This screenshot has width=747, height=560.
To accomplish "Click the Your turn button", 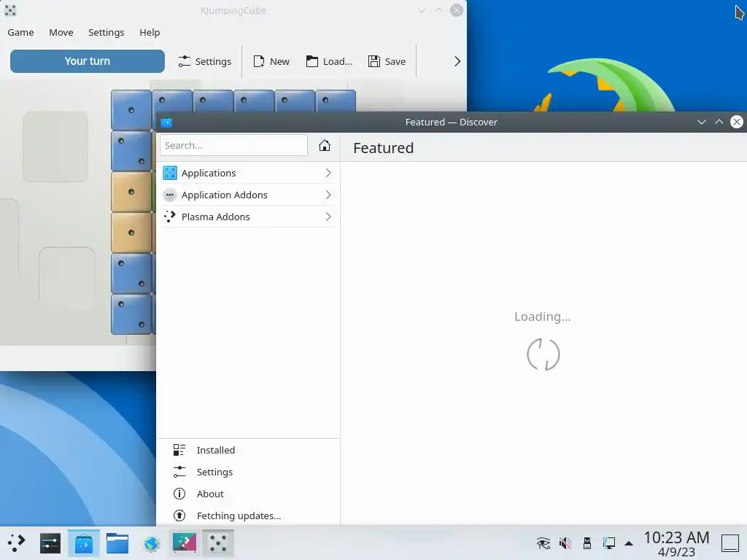I will point(88,61).
